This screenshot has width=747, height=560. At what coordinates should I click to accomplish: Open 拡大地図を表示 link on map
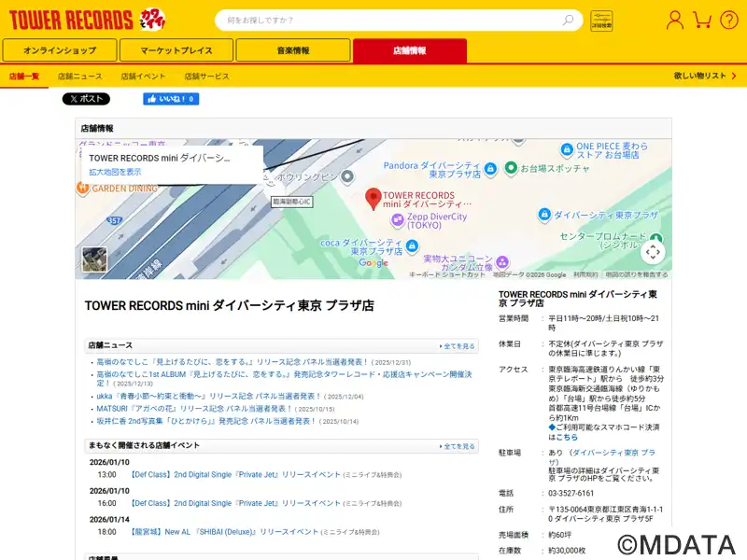click(x=115, y=172)
